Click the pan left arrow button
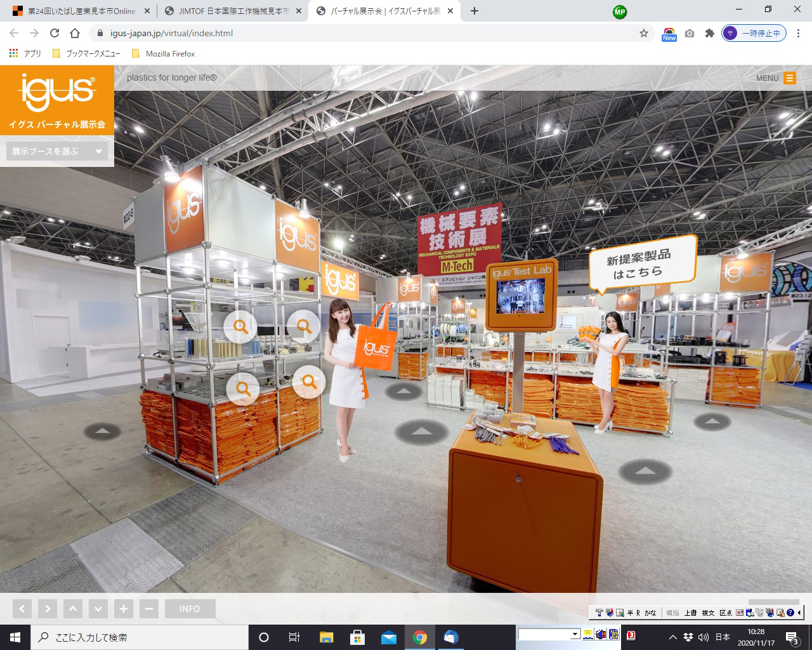The height and width of the screenshot is (650, 812). click(22, 609)
